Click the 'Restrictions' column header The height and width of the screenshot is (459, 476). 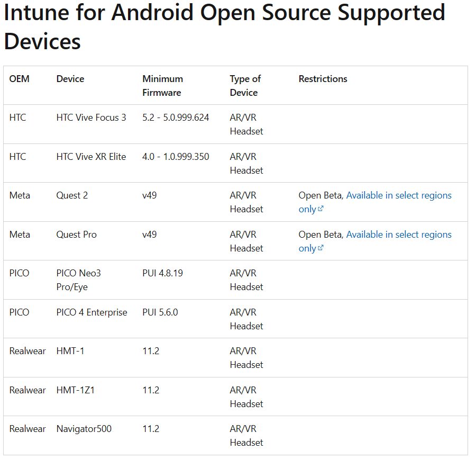323,79
